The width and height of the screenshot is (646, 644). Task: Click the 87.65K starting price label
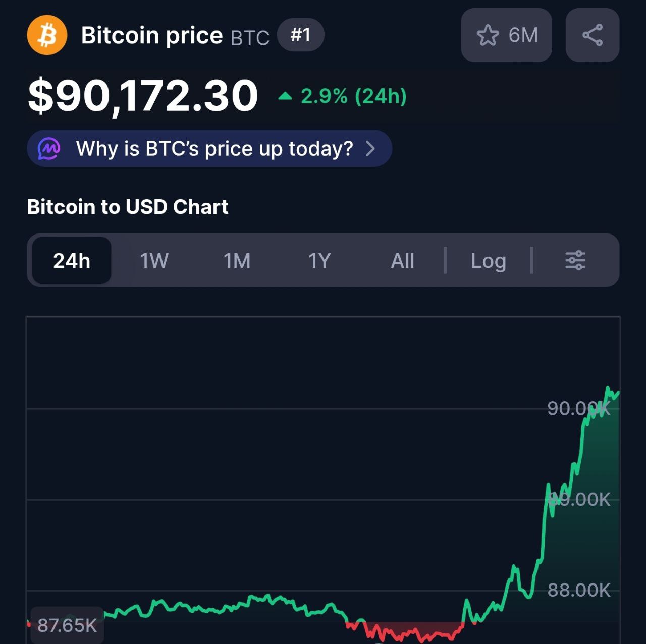pyautogui.click(x=67, y=625)
